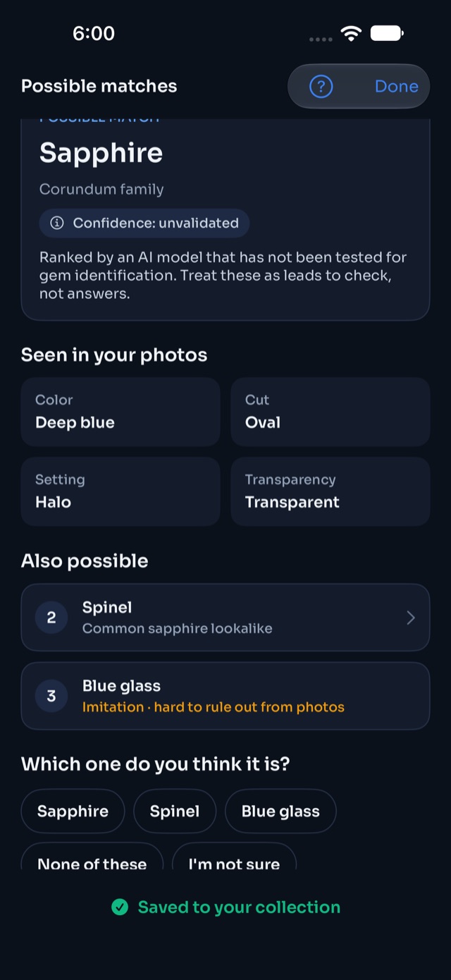This screenshot has width=451, height=980.
Task: Select the Spinel answer chip
Action: pos(175,811)
